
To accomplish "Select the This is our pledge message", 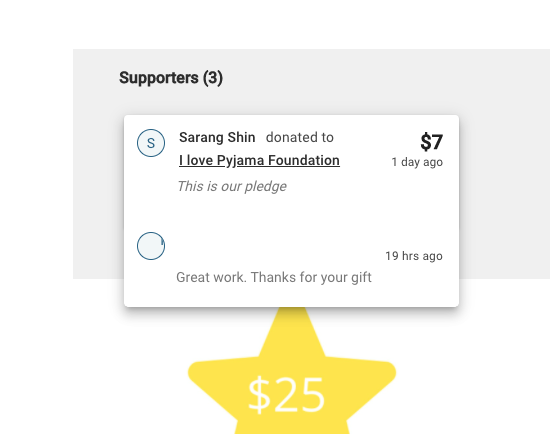I will click(x=232, y=186).
